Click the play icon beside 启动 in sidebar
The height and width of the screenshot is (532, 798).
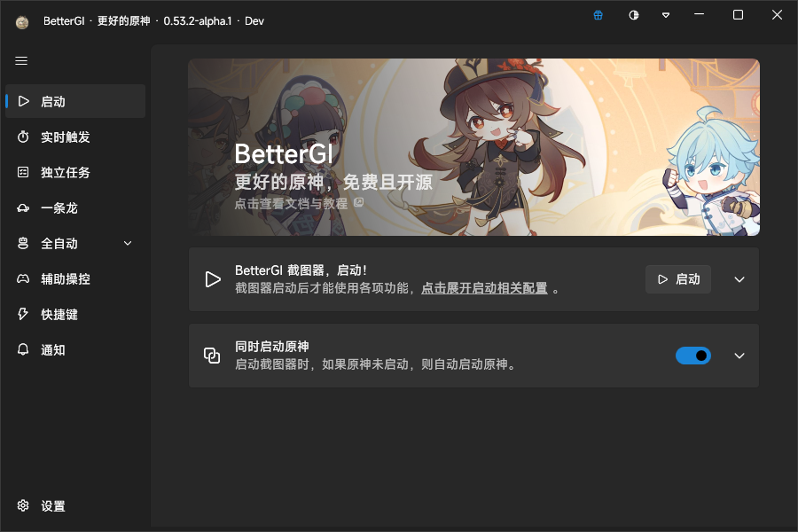tap(23, 101)
